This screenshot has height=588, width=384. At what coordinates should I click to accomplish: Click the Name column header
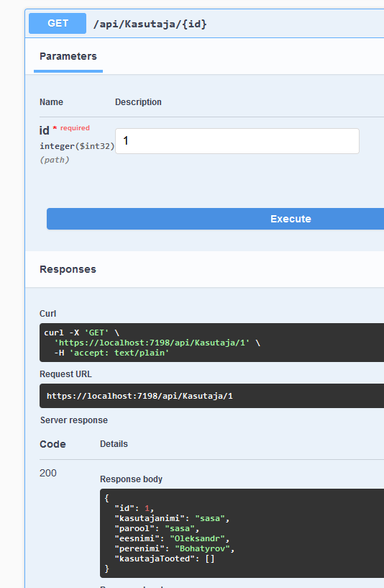click(x=51, y=102)
